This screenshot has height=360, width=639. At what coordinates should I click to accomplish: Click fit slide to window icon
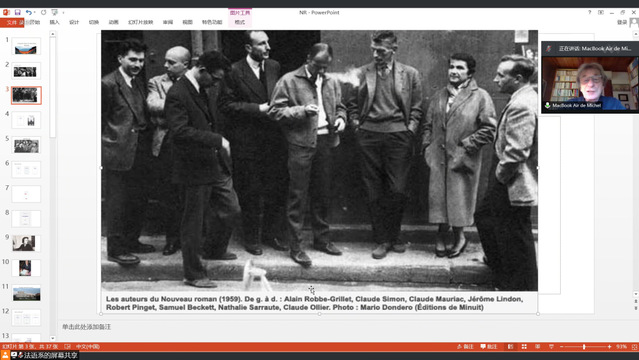635,347
